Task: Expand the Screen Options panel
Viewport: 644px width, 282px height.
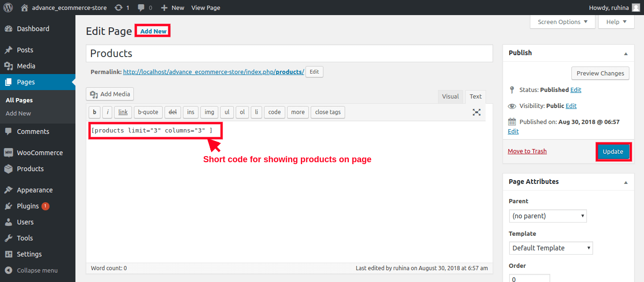Action: [562, 22]
